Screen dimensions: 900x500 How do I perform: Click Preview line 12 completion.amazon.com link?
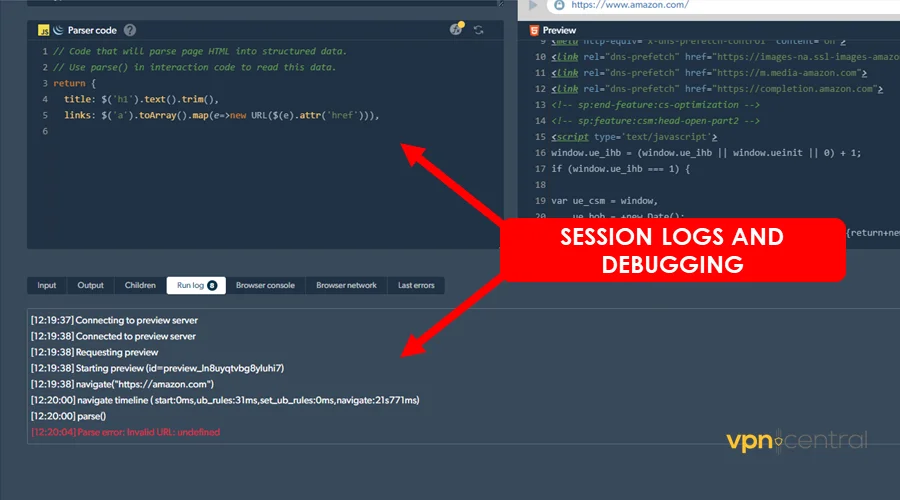tap(717, 89)
